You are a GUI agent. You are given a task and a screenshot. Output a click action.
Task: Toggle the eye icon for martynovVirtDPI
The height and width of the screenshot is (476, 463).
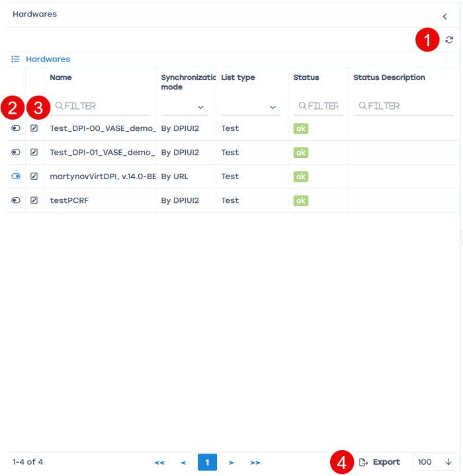pos(16,177)
